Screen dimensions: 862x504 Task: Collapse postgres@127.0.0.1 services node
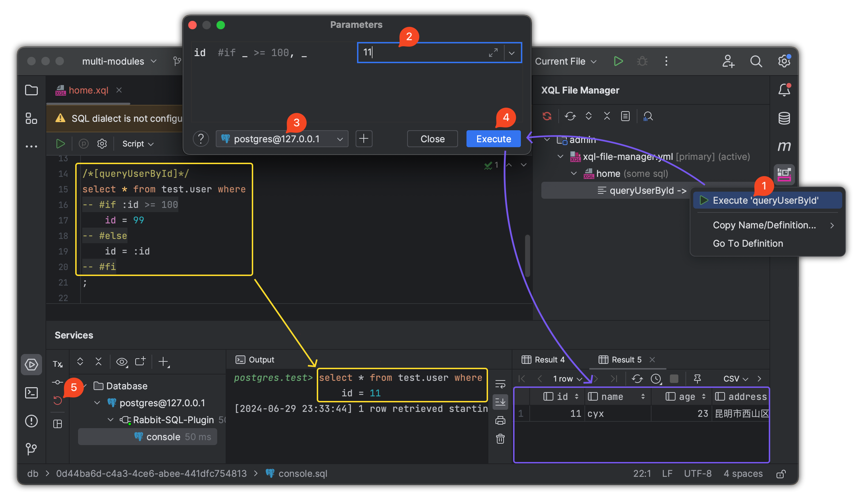click(97, 403)
